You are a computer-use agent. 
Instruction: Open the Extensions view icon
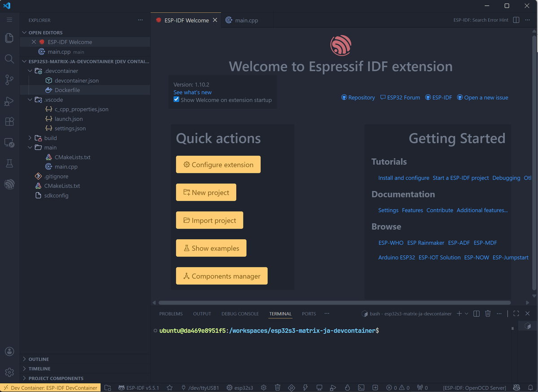pyautogui.click(x=9, y=121)
